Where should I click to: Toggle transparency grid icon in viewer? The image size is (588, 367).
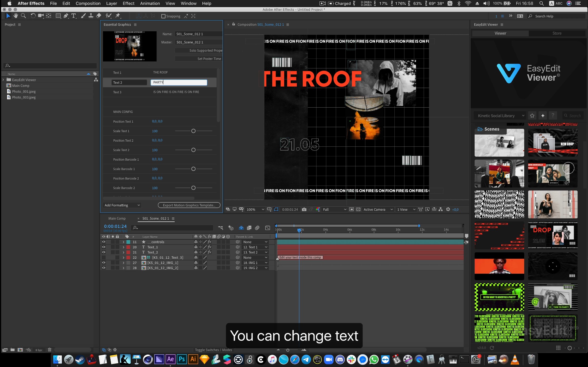pos(358,209)
